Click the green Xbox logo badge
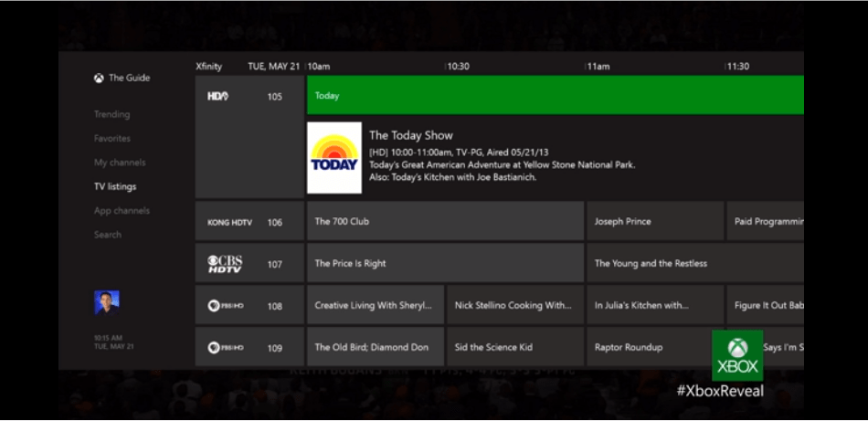 click(x=737, y=356)
